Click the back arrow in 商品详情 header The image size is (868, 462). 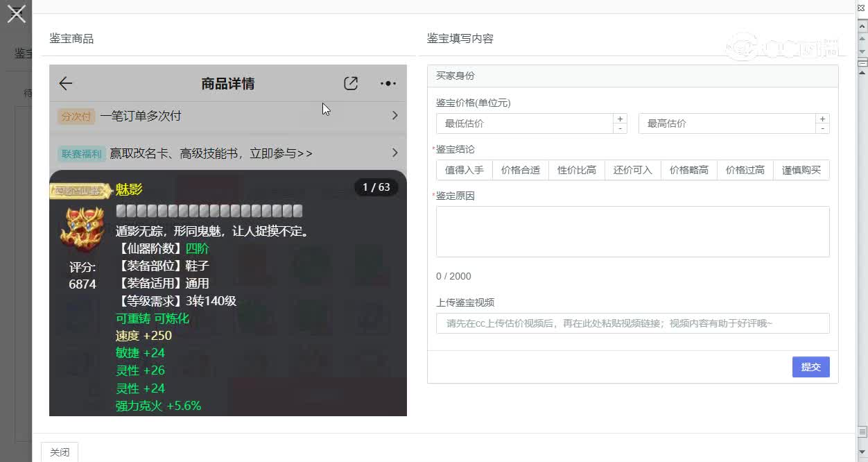64,83
